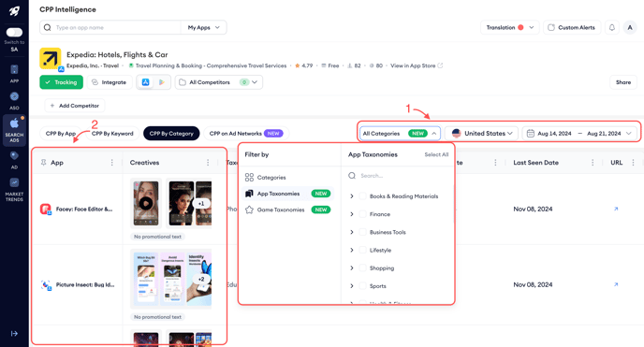This screenshot has height=347, width=644.
Task: Click the Facey app icon
Action: pos(45,209)
